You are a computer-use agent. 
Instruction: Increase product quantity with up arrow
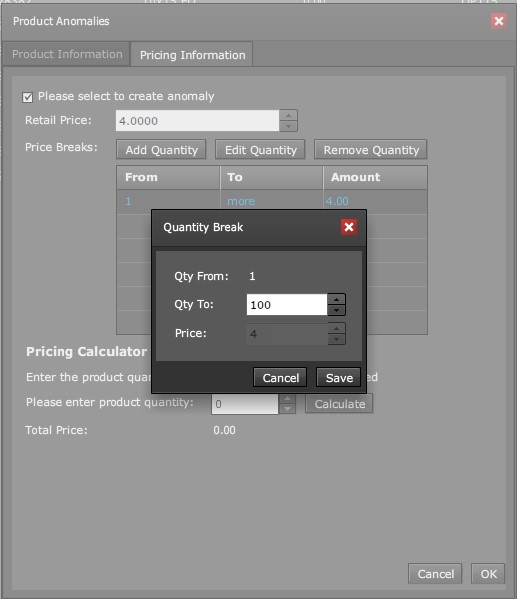pos(287,399)
